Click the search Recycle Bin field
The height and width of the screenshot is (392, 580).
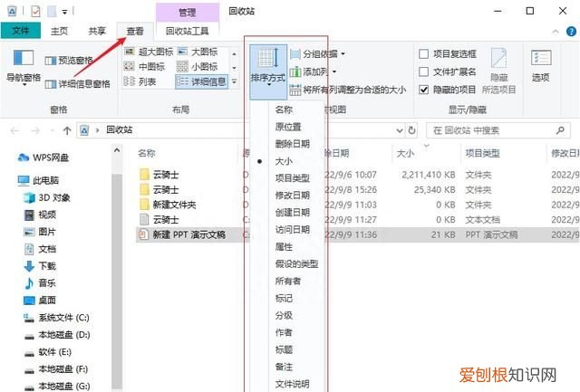point(498,130)
